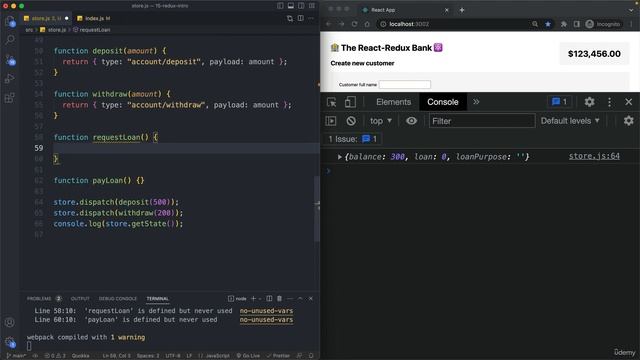Open the Output panel tab
Screen dimensions: 640x360
coord(80,299)
